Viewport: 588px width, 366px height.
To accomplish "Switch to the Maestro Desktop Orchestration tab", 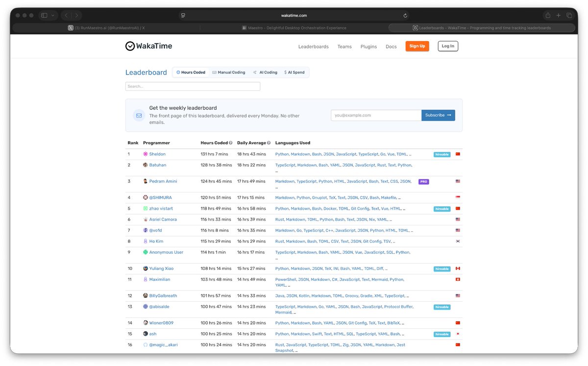I will 294,28.
